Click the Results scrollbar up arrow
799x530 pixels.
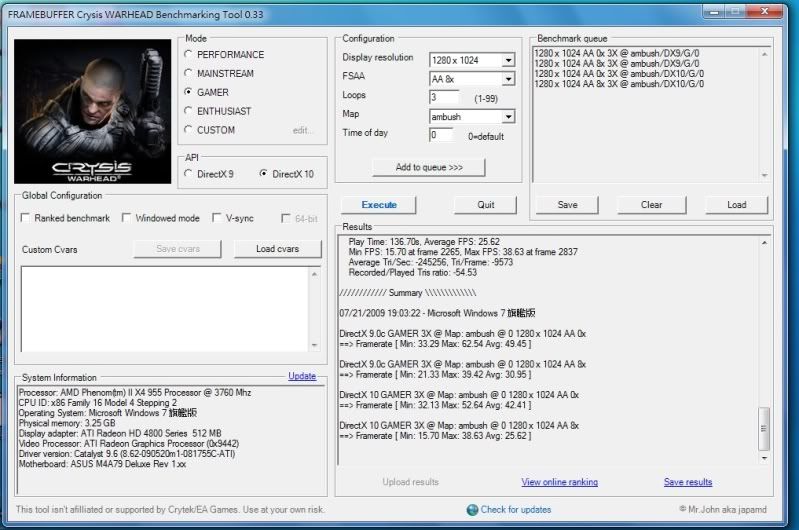click(x=764, y=243)
